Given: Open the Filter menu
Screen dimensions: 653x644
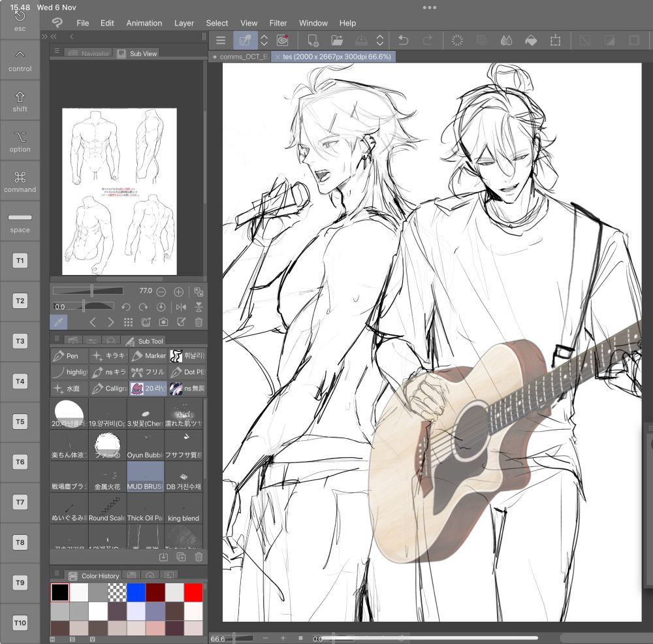Looking at the screenshot, I should point(278,23).
